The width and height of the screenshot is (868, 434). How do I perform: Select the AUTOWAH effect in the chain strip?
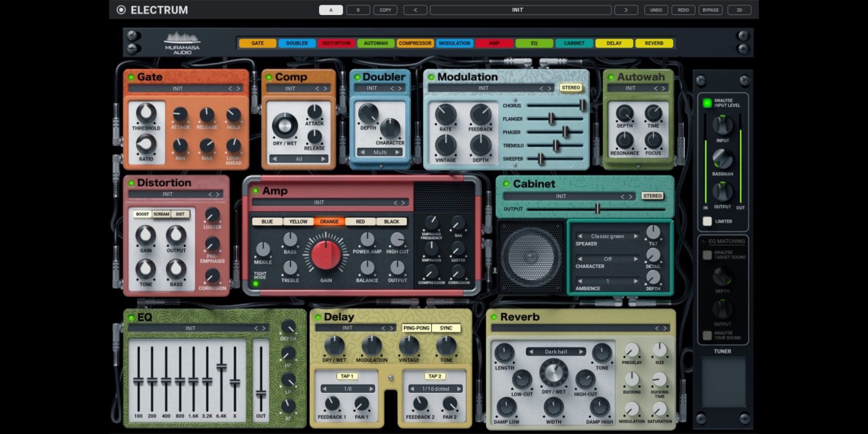pos(377,43)
